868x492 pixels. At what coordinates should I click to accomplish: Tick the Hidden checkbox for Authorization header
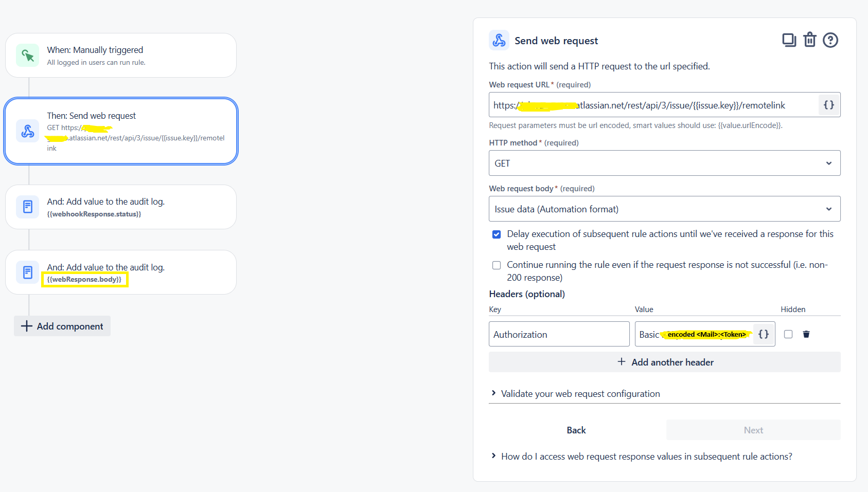pyautogui.click(x=788, y=334)
